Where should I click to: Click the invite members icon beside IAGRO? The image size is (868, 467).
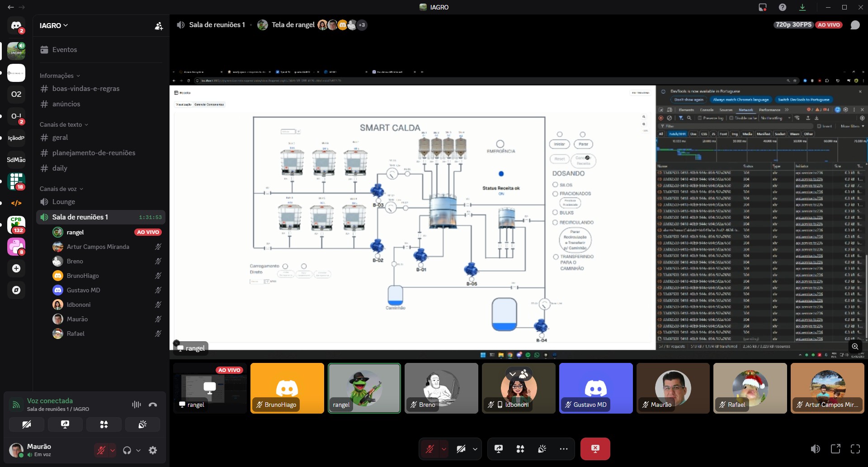[x=159, y=26]
